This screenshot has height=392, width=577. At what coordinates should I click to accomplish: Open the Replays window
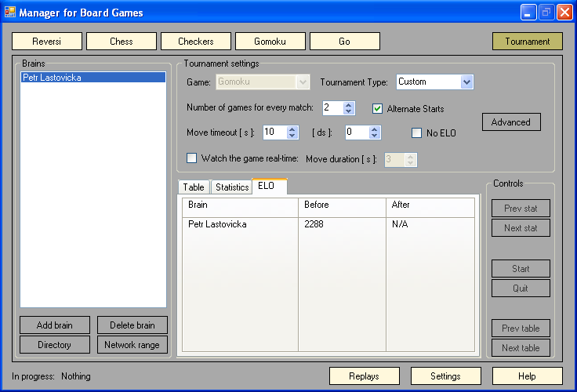[x=365, y=376]
